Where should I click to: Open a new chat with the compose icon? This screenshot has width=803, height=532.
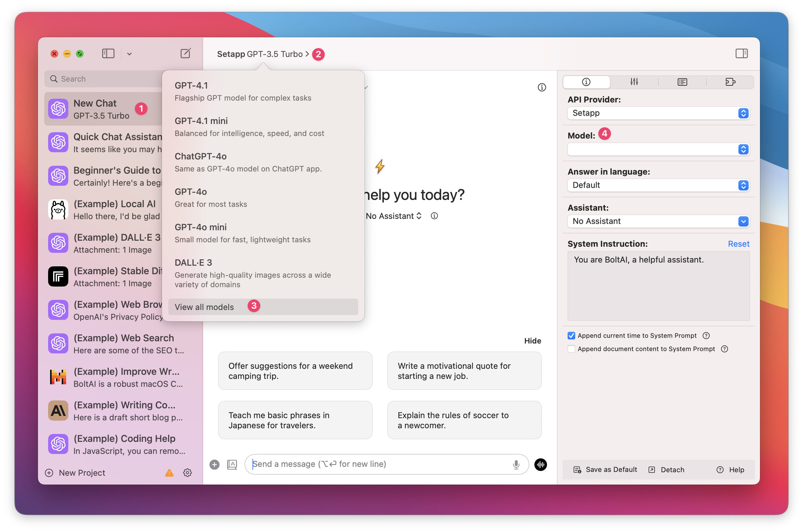coord(185,53)
